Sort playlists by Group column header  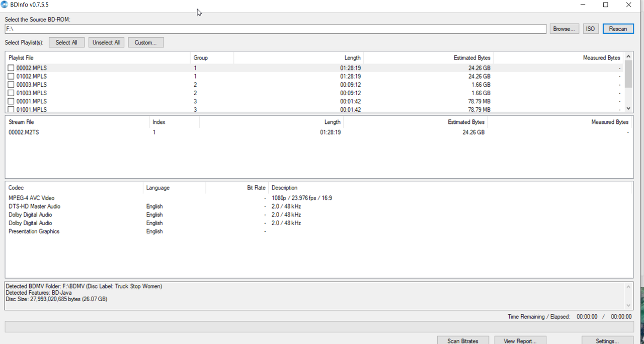point(212,58)
